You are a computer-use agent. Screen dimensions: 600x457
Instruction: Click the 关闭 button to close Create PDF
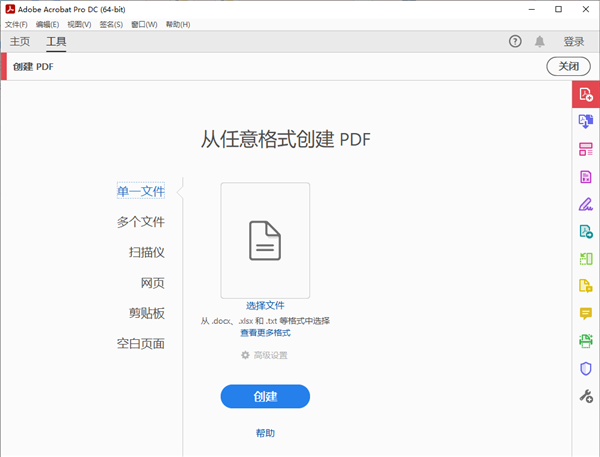(x=568, y=67)
